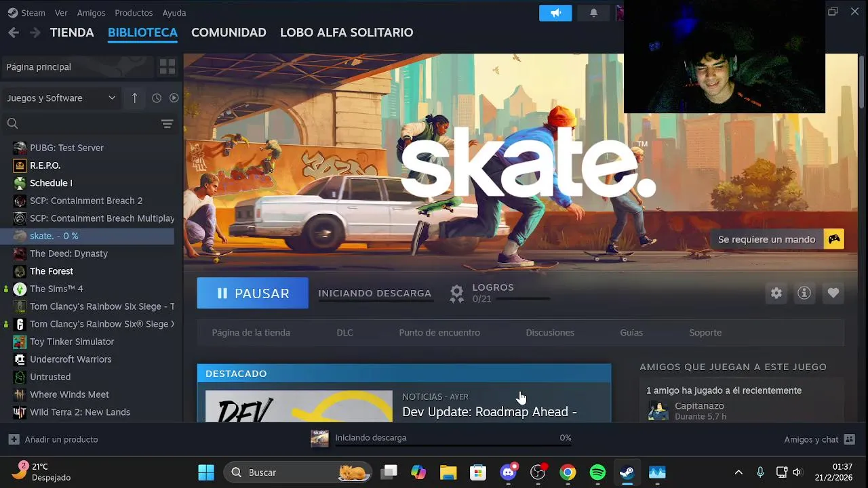The height and width of the screenshot is (488, 868).
Task: Open the Productos menu
Action: [134, 13]
